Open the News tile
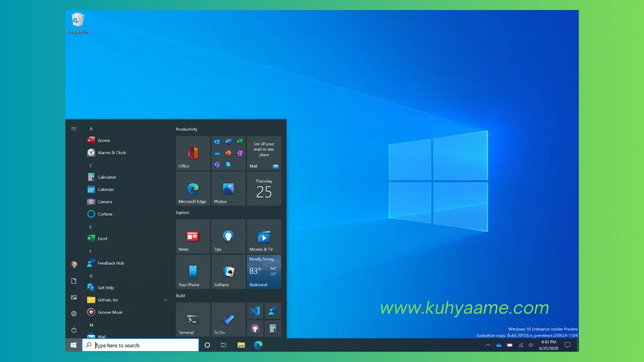644x362 pixels. click(193, 236)
